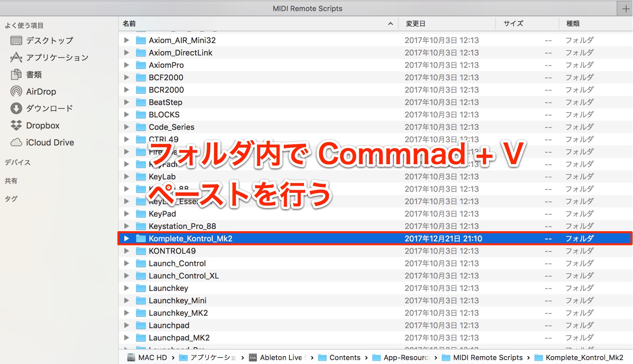Viewport: 633px width, 364px height.
Task: Click the MAC HD path bar item
Action: tap(147, 358)
